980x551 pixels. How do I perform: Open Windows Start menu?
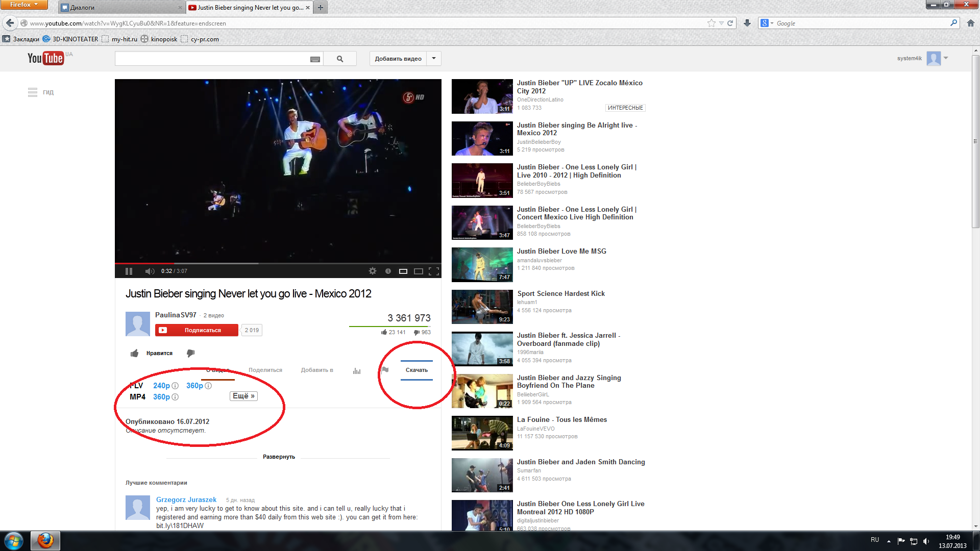14,541
